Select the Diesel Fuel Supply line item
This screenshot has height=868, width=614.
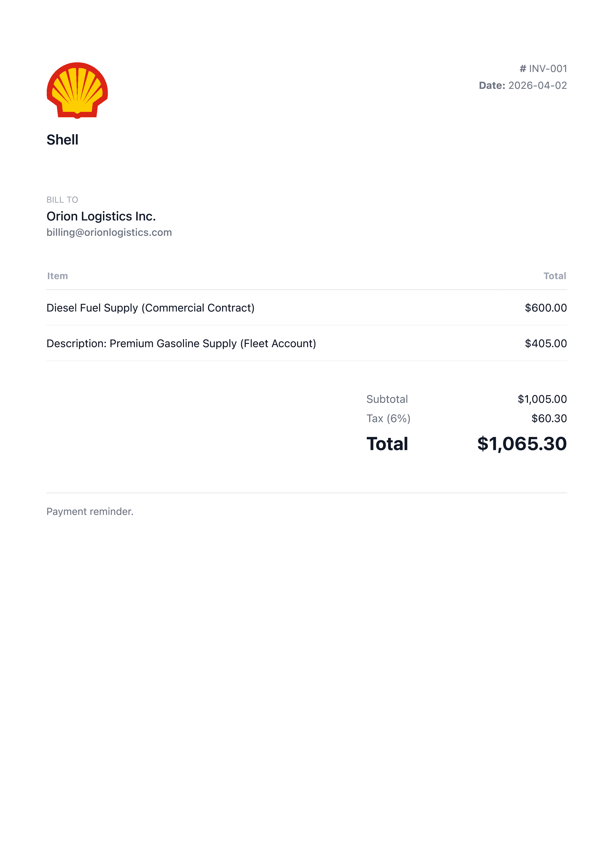click(150, 308)
